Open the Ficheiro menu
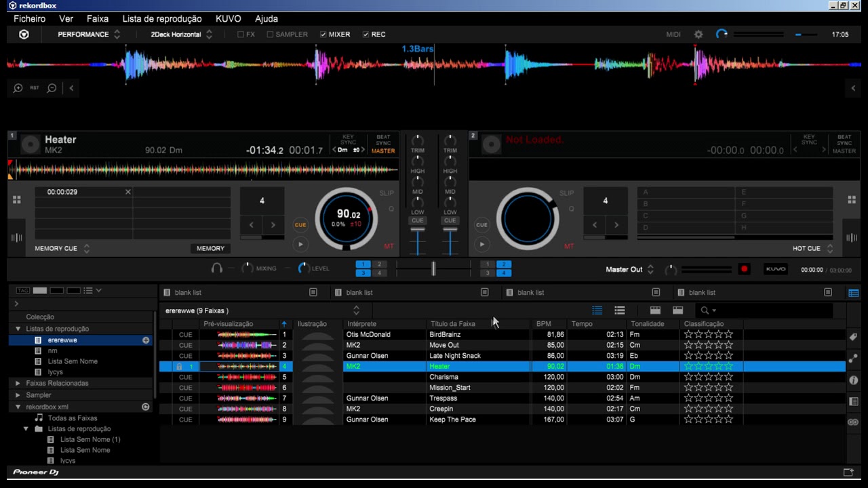Image resolution: width=868 pixels, height=488 pixels. point(30,19)
